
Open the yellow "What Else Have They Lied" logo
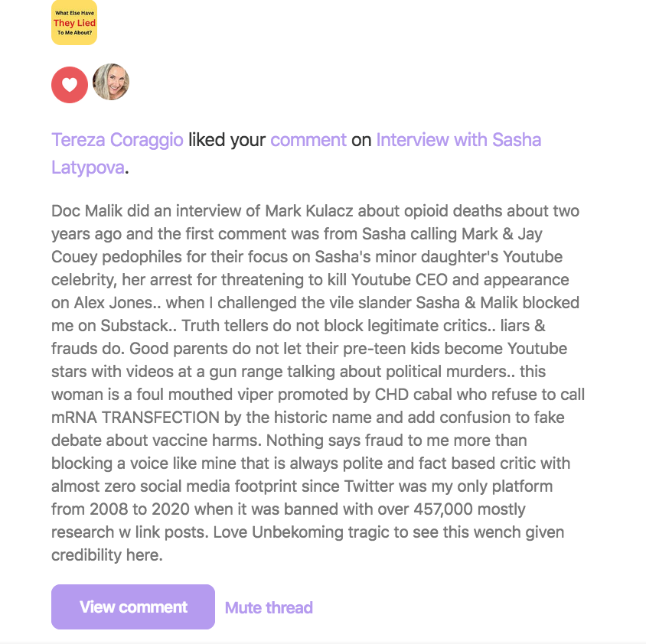(74, 23)
